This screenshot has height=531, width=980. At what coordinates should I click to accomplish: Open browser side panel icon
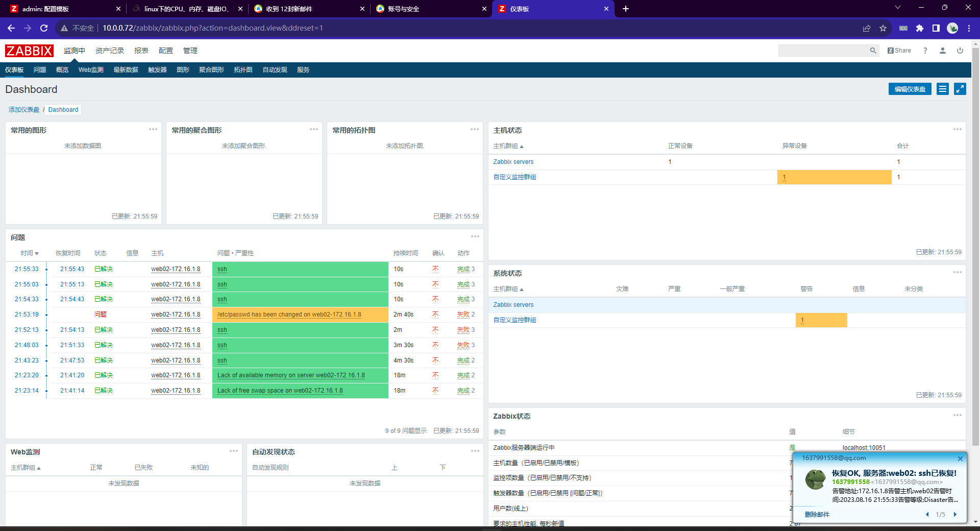click(x=936, y=28)
